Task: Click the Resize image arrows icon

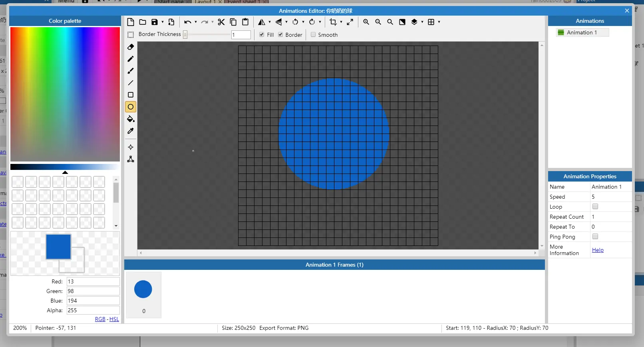Action: [x=350, y=22]
